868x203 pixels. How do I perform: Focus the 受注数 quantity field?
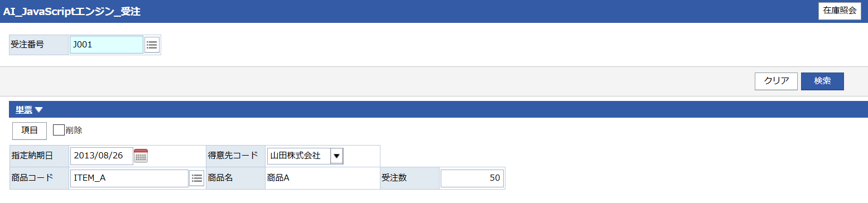point(472,178)
